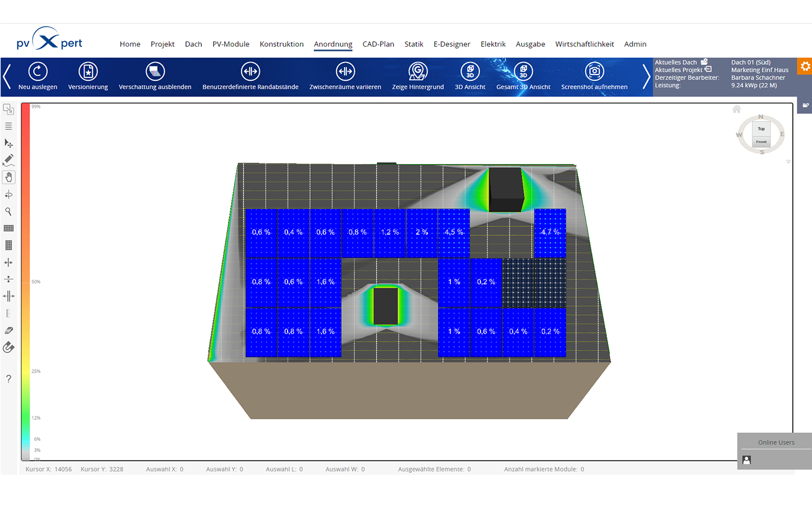
Task: Expand the view cube dropdown arrow
Action: tap(788, 162)
